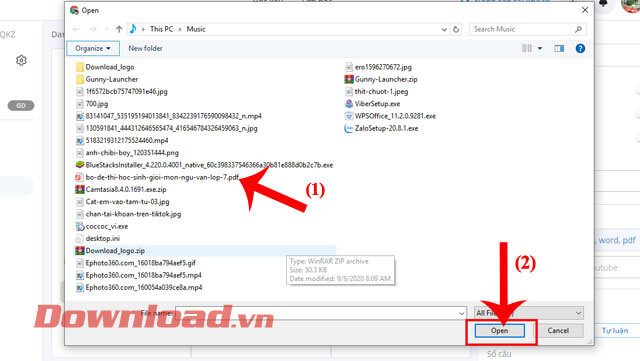Expand the recent locations chevron
The height and width of the screenshot is (361, 640).
pos(107,29)
